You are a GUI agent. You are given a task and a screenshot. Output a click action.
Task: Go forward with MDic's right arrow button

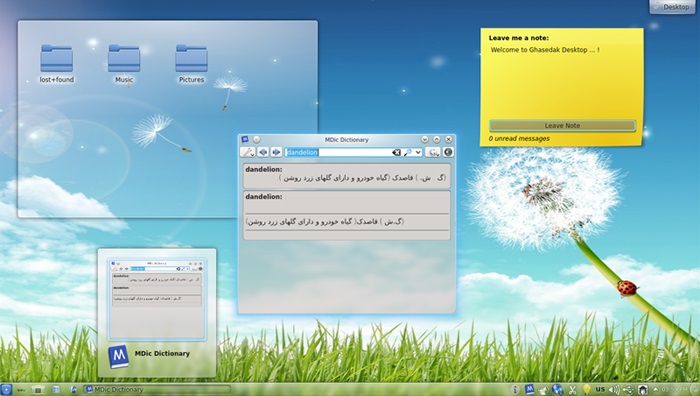tap(276, 152)
